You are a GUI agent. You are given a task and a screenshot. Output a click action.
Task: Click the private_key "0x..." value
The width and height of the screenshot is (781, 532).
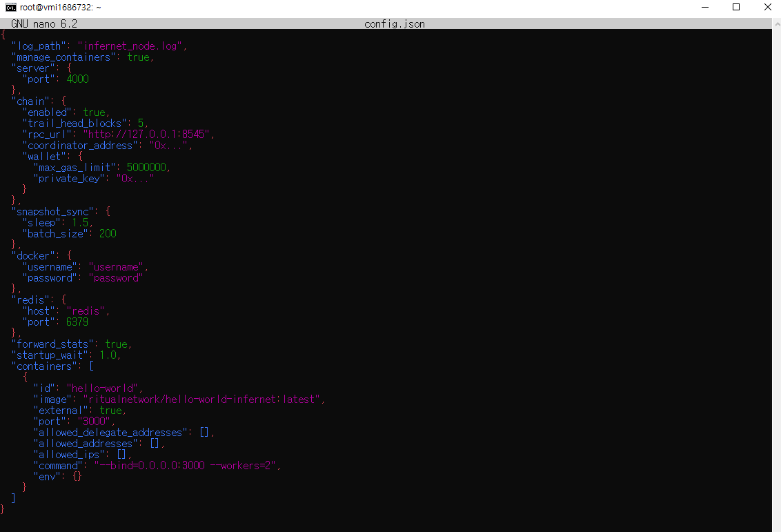[x=135, y=178]
